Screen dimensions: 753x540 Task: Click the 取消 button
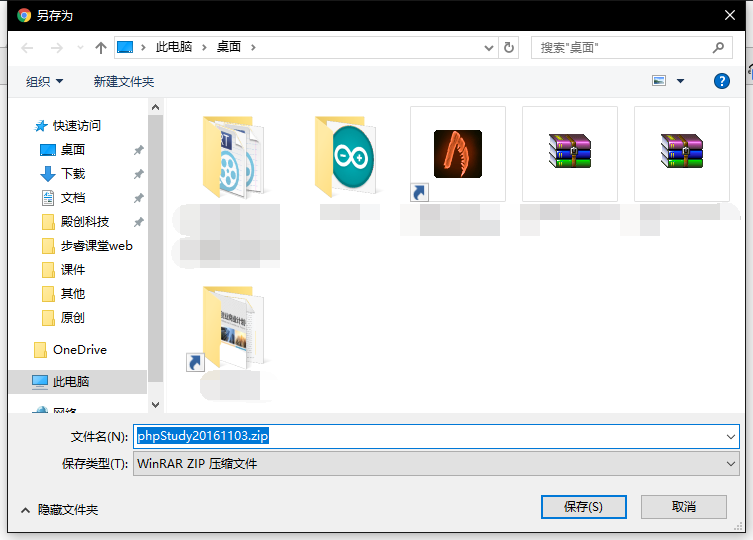click(683, 507)
